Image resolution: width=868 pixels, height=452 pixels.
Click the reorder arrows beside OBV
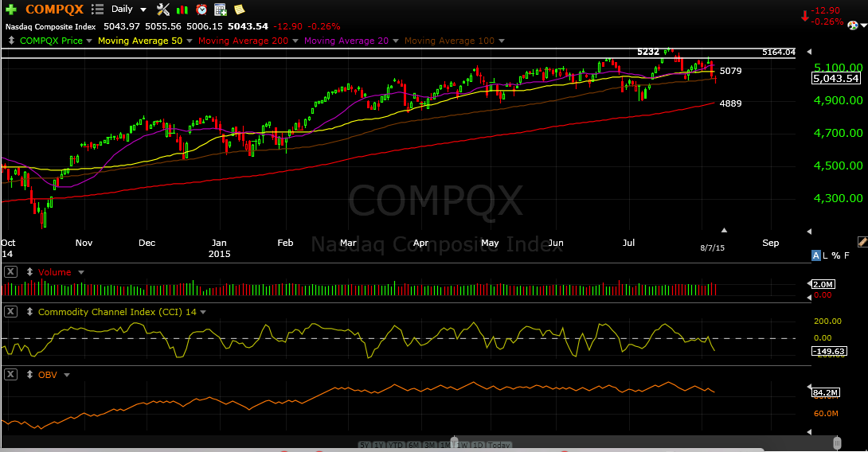coord(30,375)
